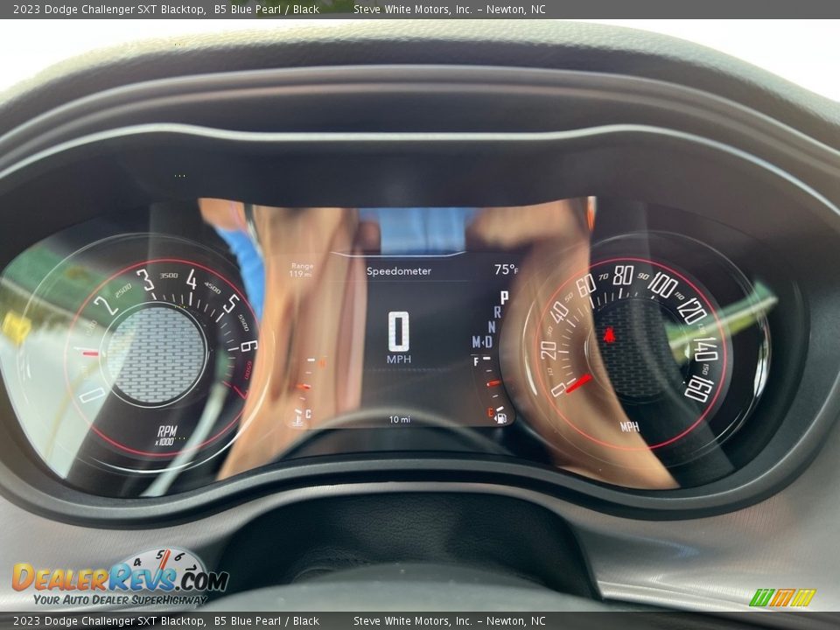The height and width of the screenshot is (630, 840).
Task: Tap the red coolant temperature marker
Action: (x=304, y=386)
